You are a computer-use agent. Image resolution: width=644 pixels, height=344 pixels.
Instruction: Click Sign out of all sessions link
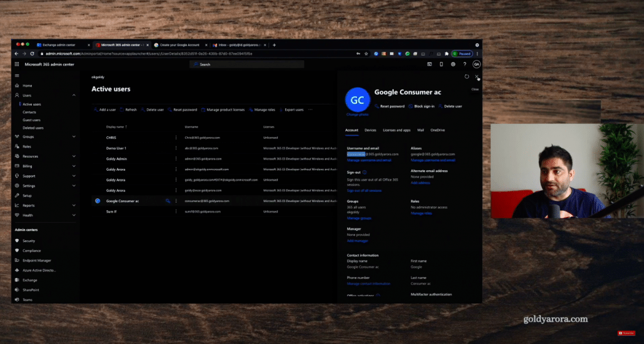(364, 191)
